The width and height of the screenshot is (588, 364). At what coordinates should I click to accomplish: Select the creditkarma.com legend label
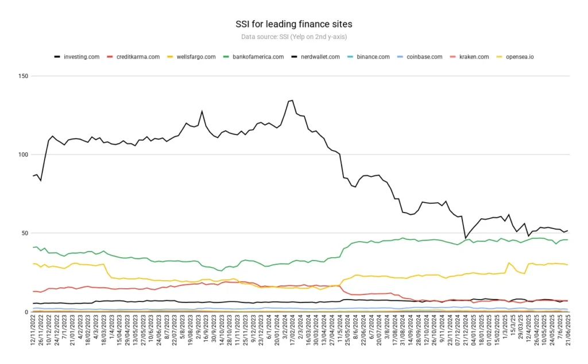[x=138, y=57]
